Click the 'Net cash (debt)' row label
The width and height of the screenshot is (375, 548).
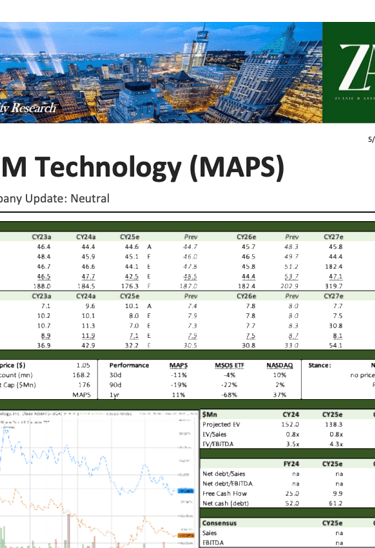(x=225, y=503)
